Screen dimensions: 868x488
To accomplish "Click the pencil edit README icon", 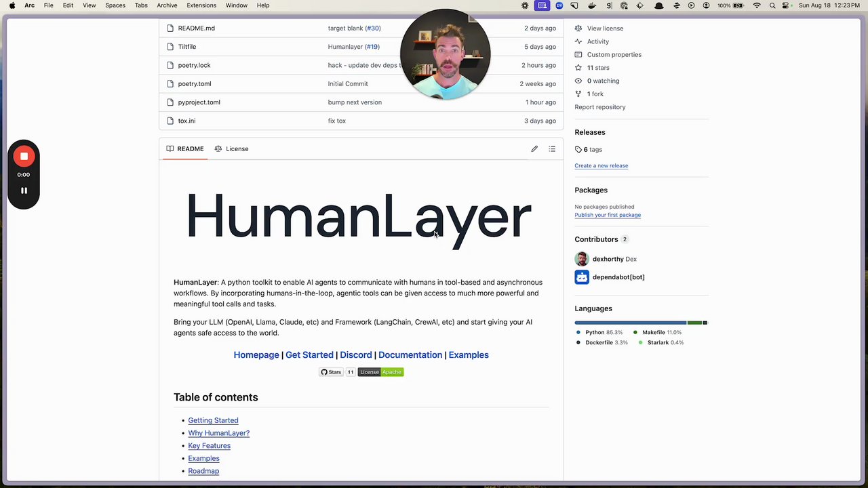I will coord(534,149).
